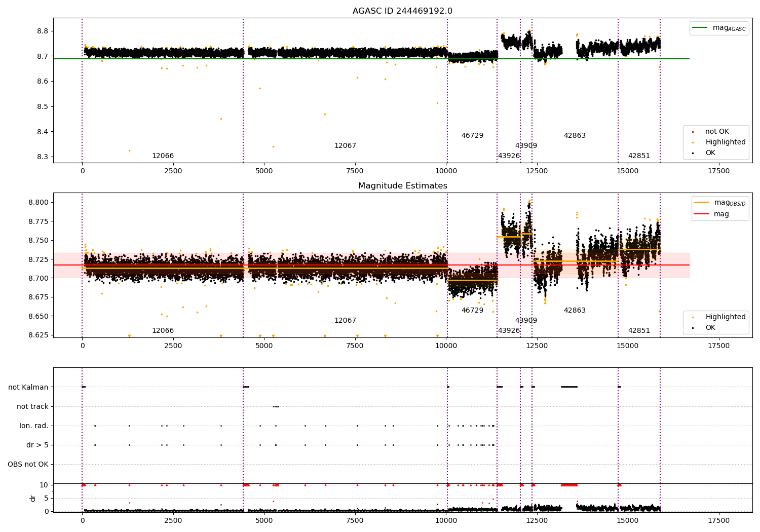
Task: Click the 8.800 y-tick in the middle plot
Action: 39,203
